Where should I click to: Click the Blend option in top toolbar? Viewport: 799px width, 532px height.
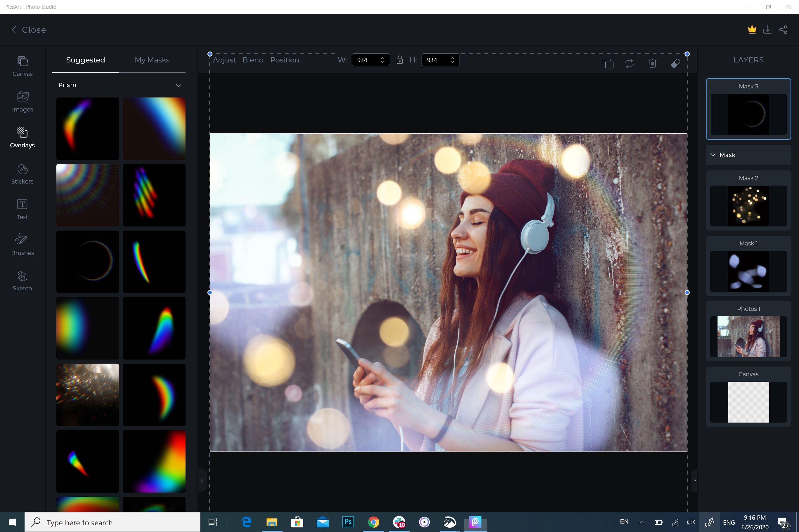click(x=253, y=59)
